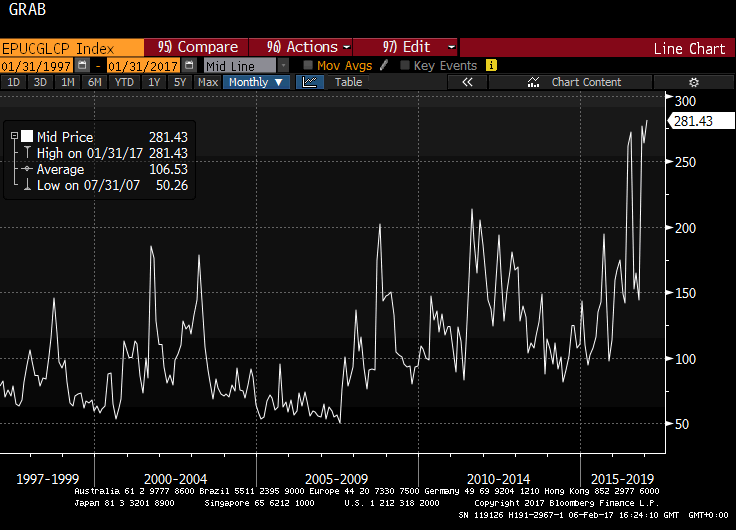
Task: Click the end date field 01/31/2017
Action: 143,66
